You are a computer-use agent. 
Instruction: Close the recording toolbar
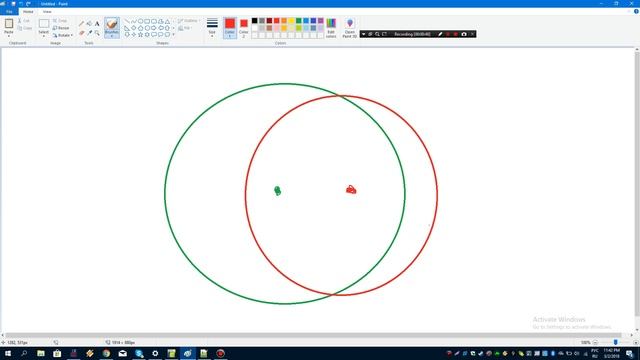472,34
